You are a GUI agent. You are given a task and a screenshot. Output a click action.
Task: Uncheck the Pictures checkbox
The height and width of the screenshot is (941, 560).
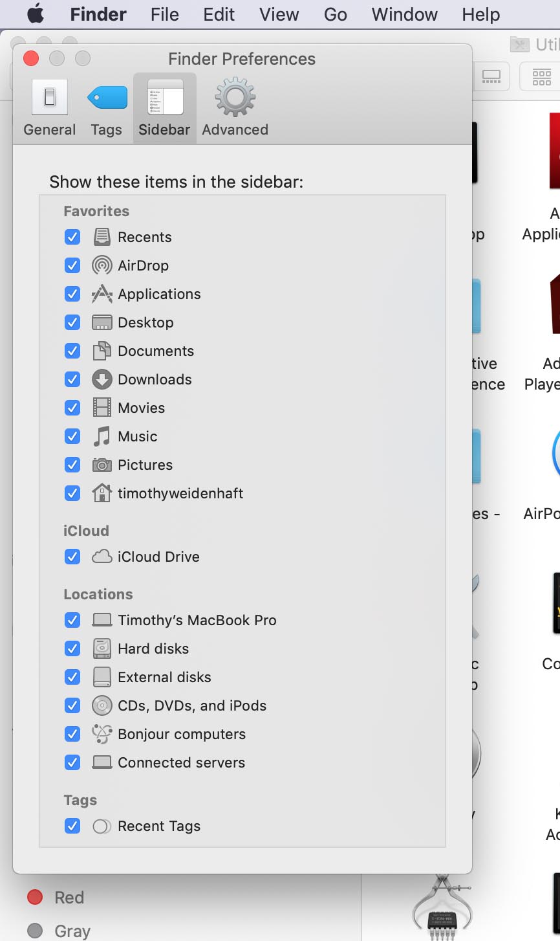[72, 465]
